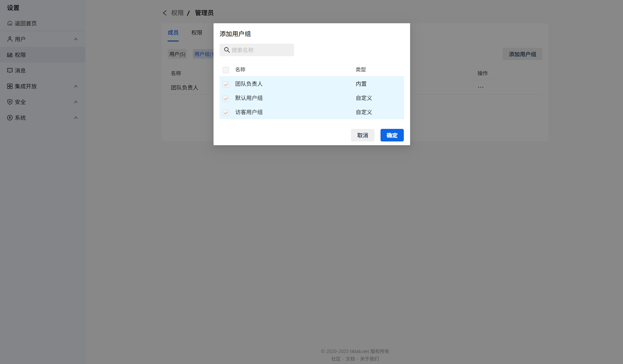Click the back arrow next to 权限 breadcrumb
The height and width of the screenshot is (364, 623).
[x=164, y=13]
